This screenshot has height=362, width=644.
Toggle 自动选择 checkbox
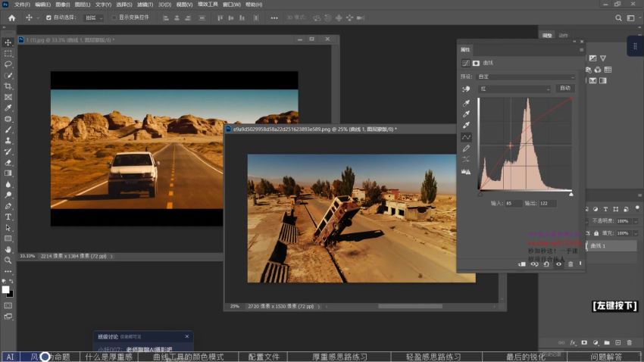tap(49, 17)
